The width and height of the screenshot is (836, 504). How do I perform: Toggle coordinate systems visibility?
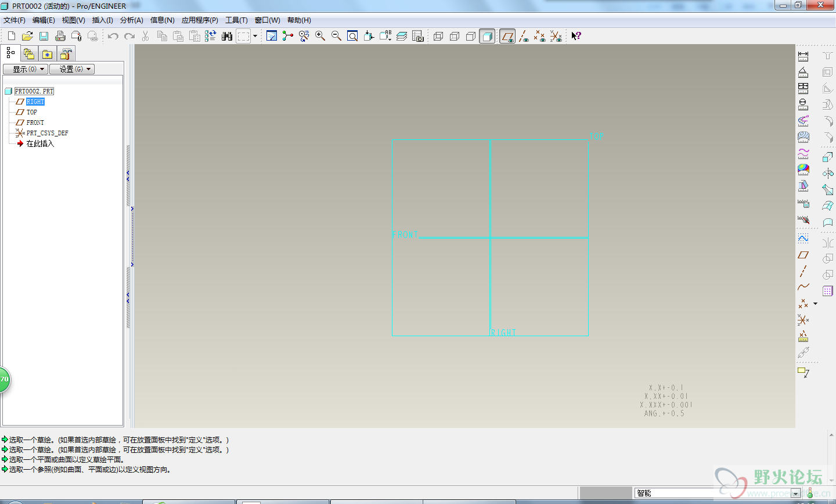(x=556, y=36)
